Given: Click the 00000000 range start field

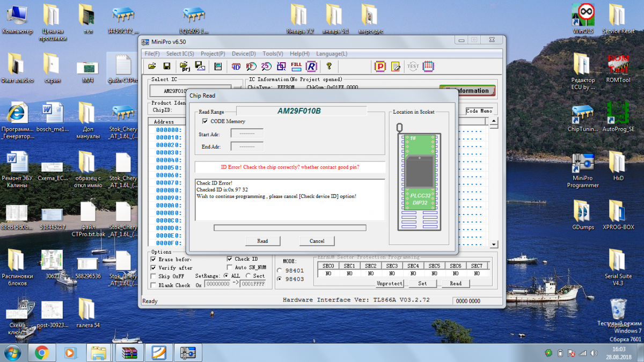Looking at the screenshot, I should pos(217,284).
